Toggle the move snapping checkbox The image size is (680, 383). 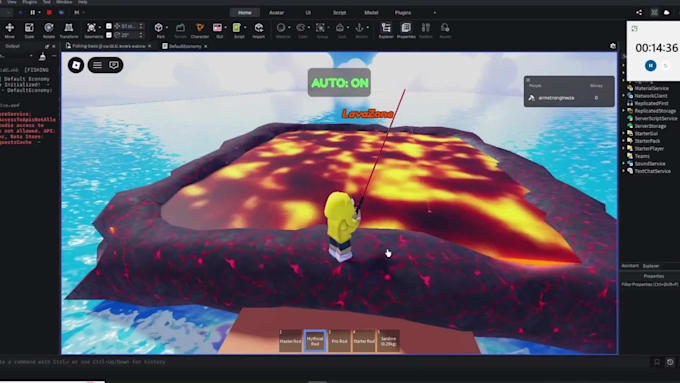tap(109, 26)
